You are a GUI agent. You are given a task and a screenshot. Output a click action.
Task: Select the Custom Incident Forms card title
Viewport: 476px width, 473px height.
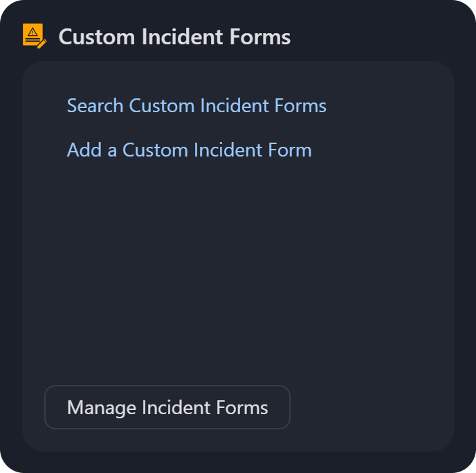pos(174,37)
